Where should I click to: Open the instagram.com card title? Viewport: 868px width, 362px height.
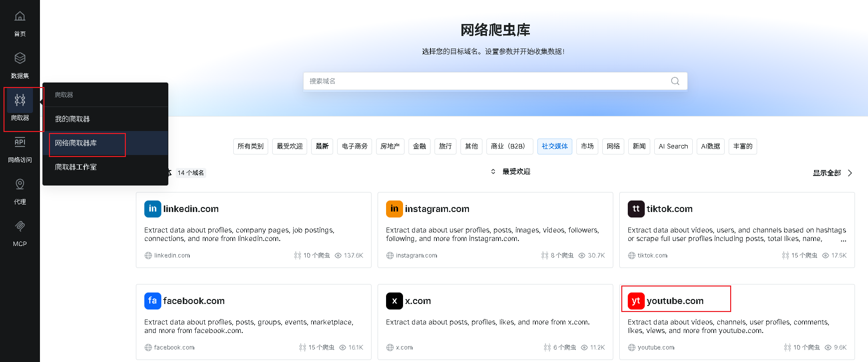(437, 209)
